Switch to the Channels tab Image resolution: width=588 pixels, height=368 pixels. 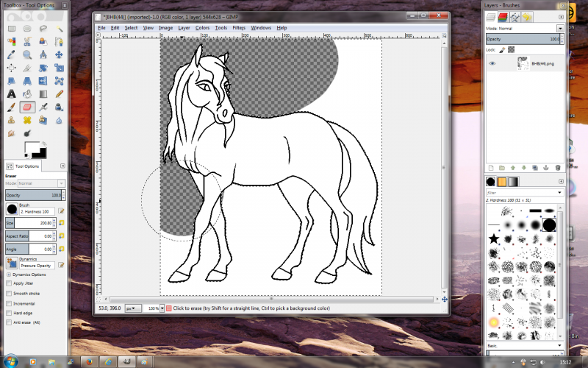503,17
